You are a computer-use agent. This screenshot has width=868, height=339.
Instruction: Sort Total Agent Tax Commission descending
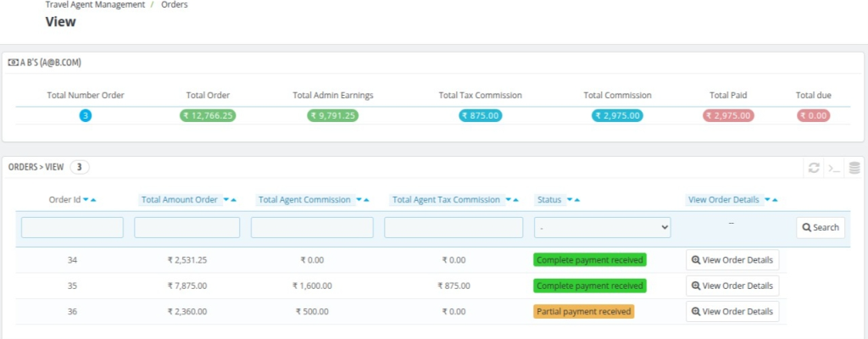pos(509,200)
